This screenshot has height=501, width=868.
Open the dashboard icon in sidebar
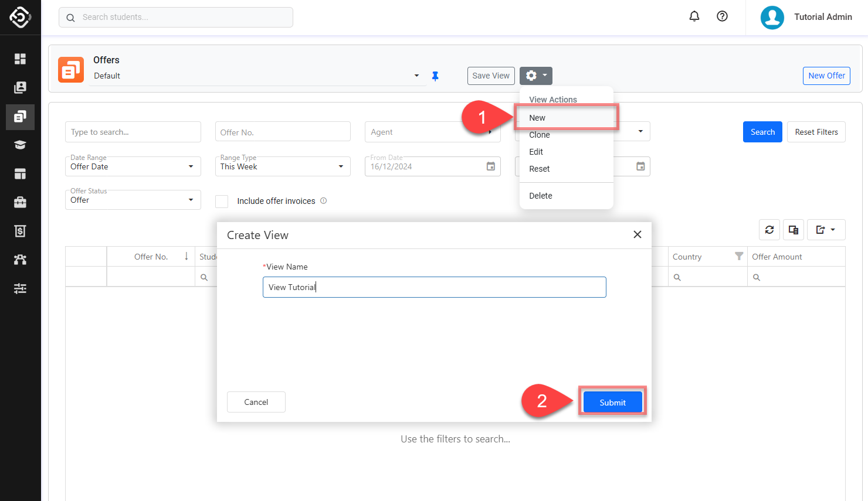[x=20, y=59]
